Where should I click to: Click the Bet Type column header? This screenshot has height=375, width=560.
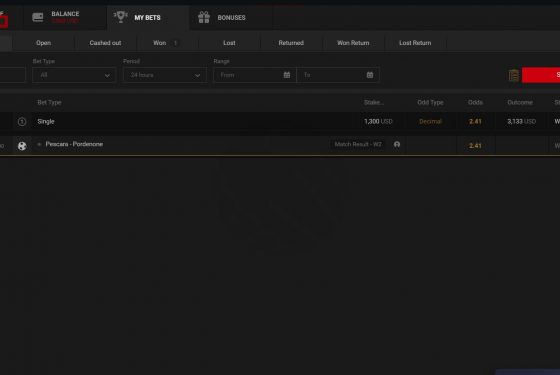click(49, 102)
